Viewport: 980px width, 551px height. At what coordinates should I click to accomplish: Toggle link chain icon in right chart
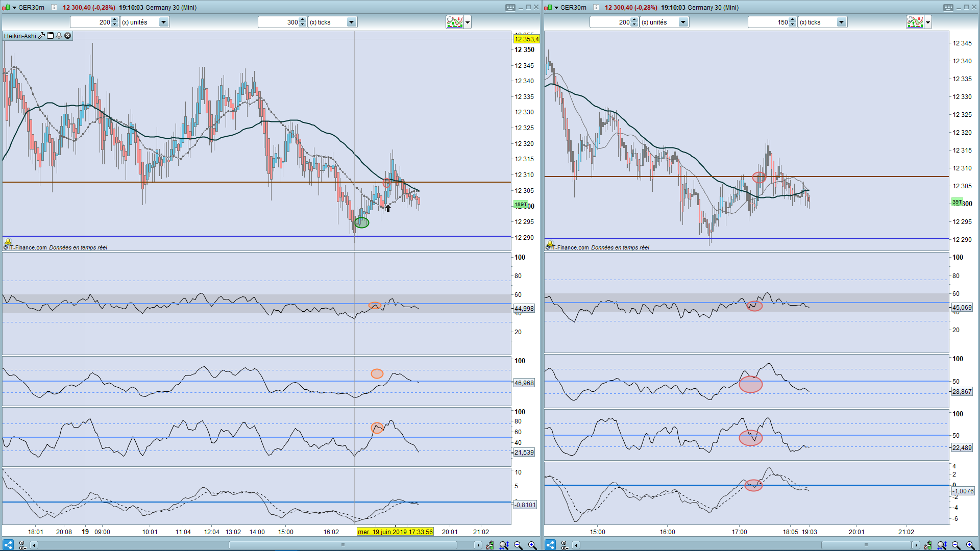pyautogui.click(x=565, y=545)
